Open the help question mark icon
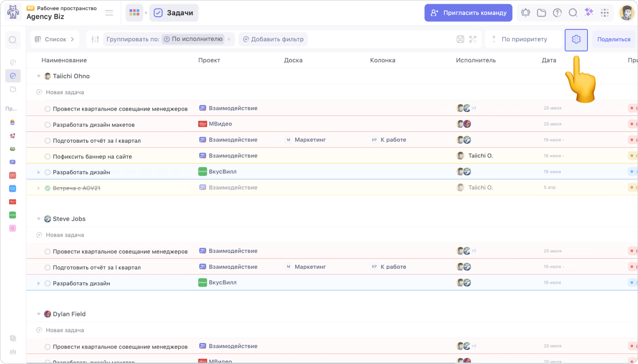Viewport: 638px width, 364px height. point(557,13)
